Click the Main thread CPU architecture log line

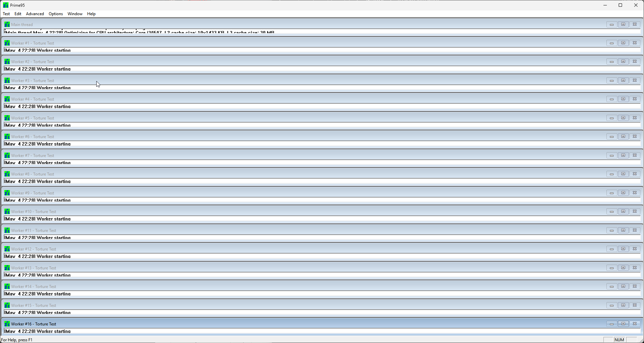point(139,32)
